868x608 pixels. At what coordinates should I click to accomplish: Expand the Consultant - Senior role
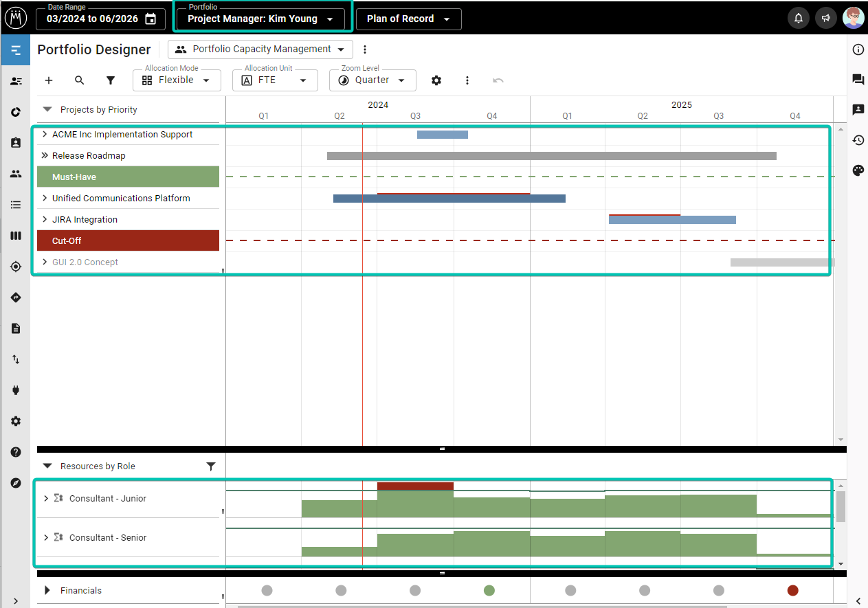46,538
